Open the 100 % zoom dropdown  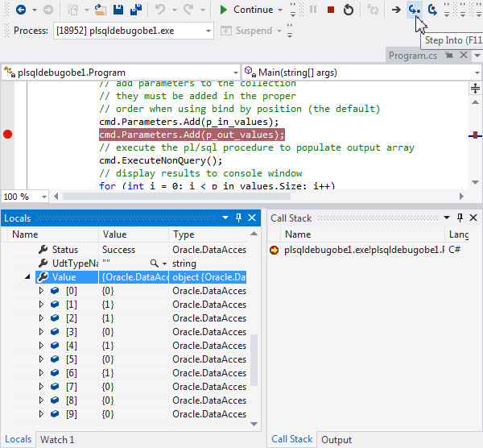(44, 197)
